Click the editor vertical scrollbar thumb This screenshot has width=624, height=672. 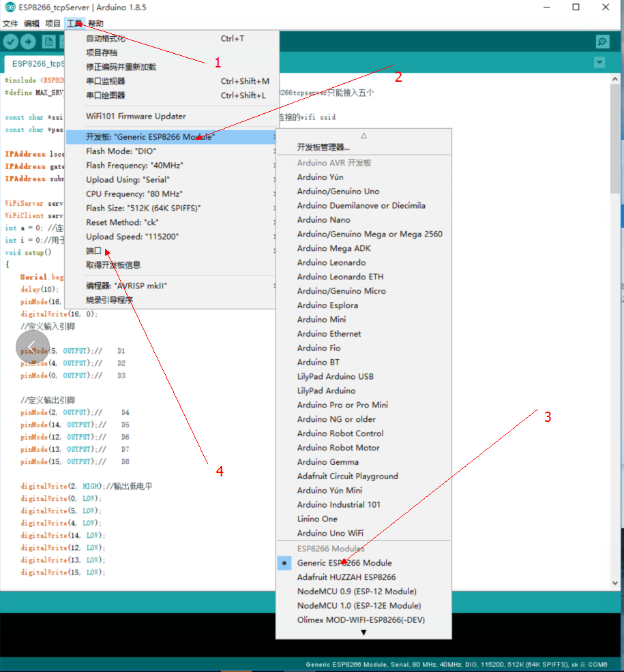(x=615, y=138)
